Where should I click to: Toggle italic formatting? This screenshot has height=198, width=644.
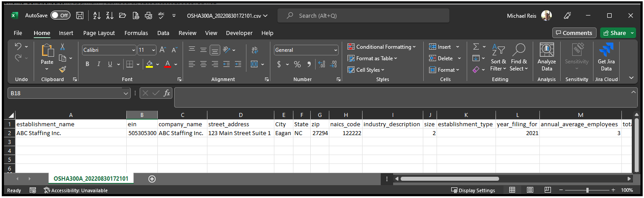(x=98, y=64)
